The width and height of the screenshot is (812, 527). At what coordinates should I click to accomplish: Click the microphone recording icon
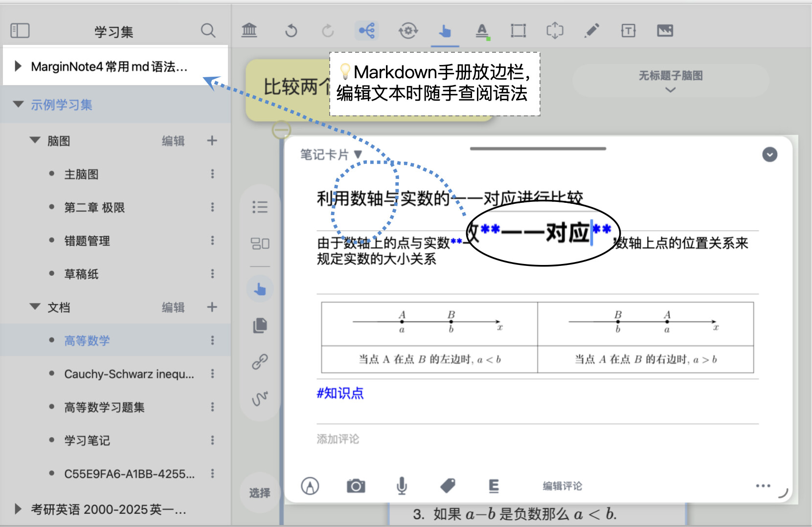click(x=402, y=486)
